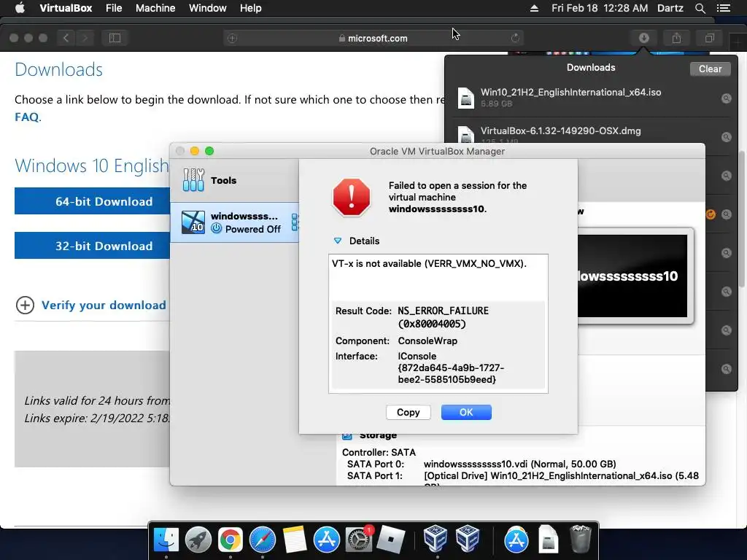Open Safari Share button

coord(676,38)
